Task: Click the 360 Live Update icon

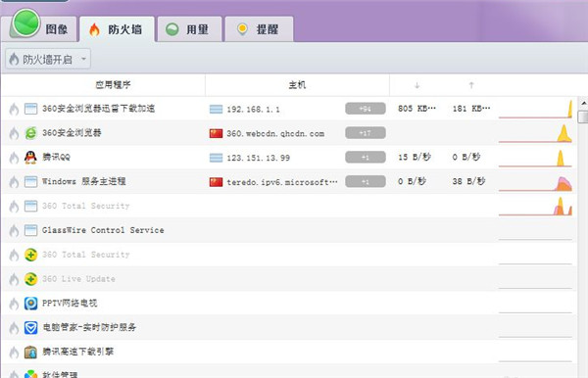Action: [x=30, y=279]
